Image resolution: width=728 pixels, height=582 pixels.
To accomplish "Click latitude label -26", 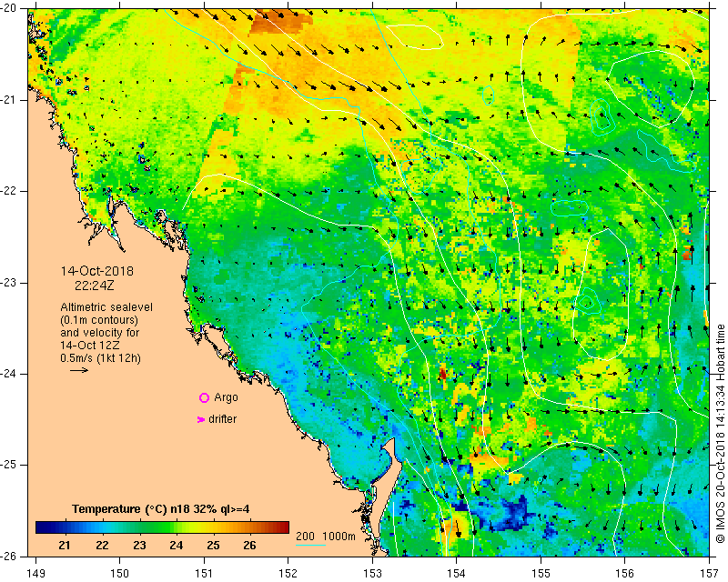I will click(10, 556).
